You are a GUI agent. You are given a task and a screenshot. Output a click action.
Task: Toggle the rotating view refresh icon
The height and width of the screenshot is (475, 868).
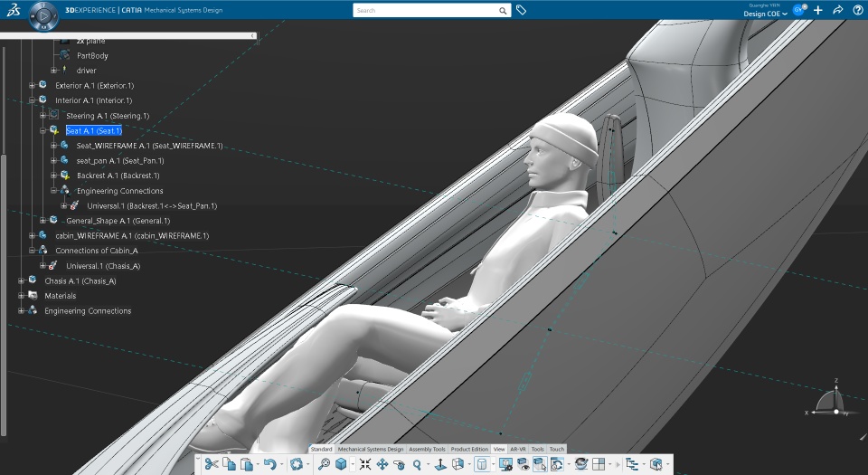557,464
